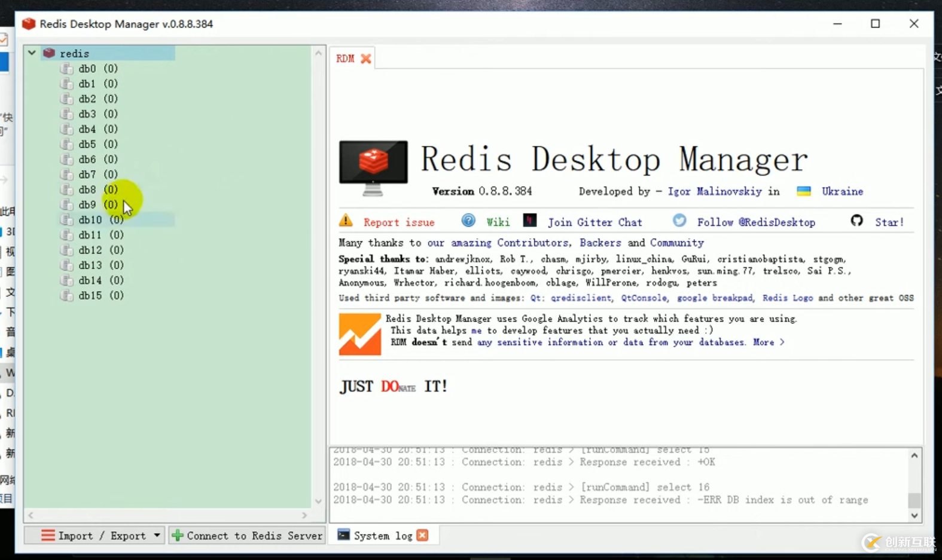Click the log panel scroll up arrow
The height and width of the screenshot is (560, 942).
pos(914,455)
